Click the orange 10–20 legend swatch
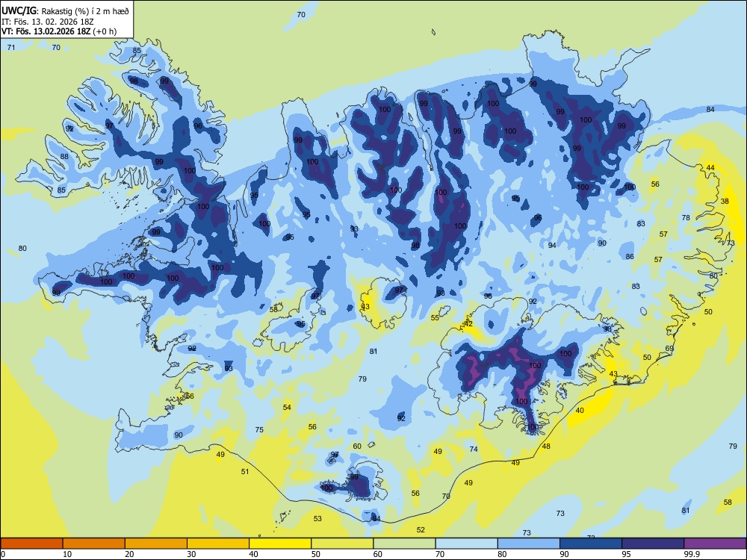This screenshot has height=560, width=747. (94, 544)
